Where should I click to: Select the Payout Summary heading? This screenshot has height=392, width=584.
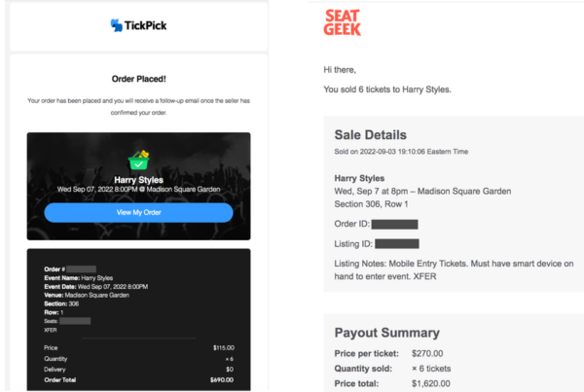tap(386, 332)
